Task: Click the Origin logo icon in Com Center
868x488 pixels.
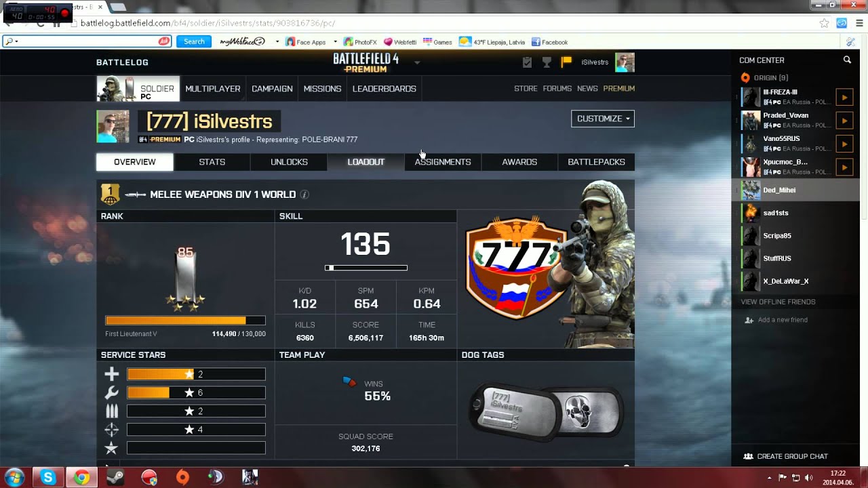Action: (x=745, y=78)
